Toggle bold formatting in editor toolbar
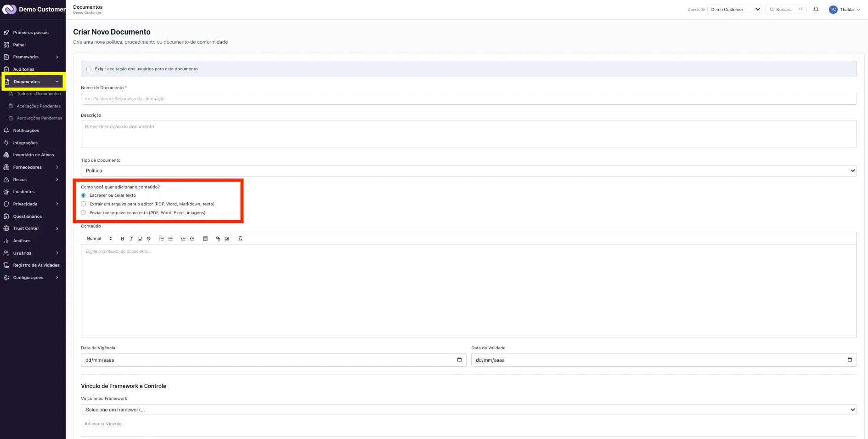Viewport: 868px width, 439px height. pos(123,239)
